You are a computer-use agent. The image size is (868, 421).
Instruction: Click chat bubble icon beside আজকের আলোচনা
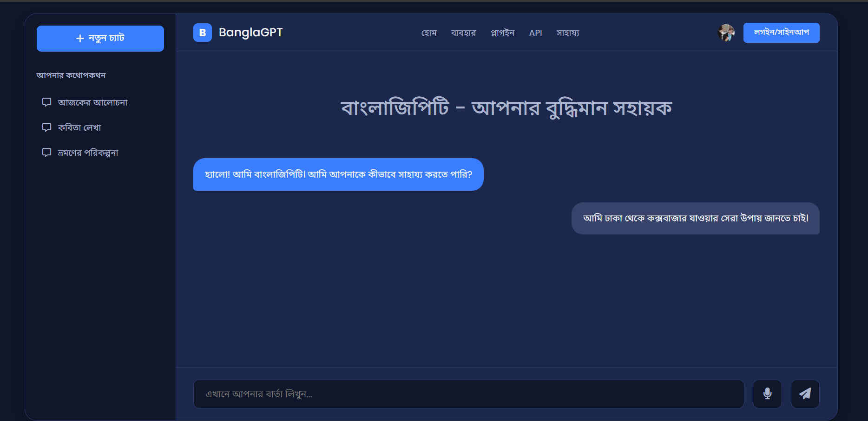[47, 102]
